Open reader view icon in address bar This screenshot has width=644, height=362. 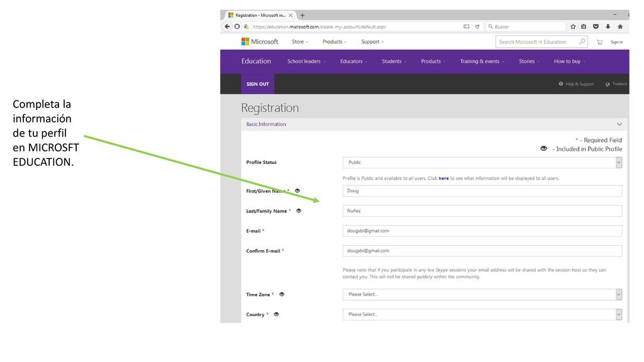coord(466,26)
